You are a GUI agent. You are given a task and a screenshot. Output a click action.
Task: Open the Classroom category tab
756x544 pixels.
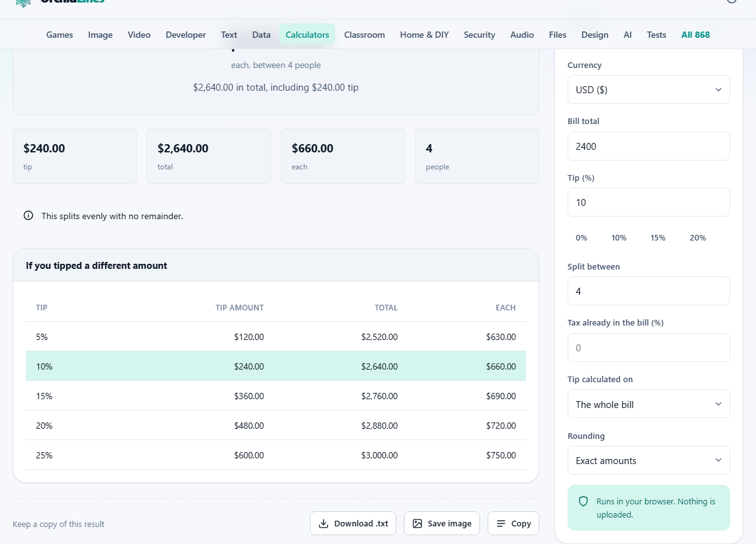coord(365,35)
